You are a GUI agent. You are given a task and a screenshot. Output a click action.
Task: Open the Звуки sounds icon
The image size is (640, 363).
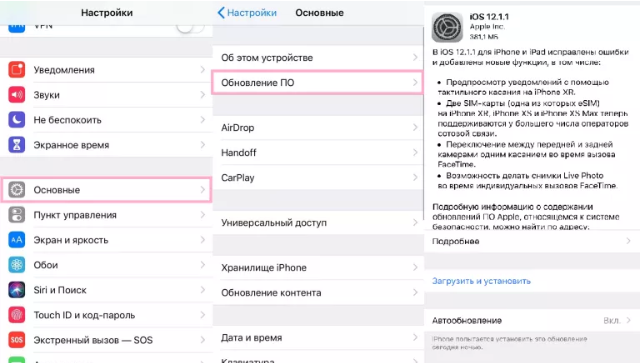17,95
